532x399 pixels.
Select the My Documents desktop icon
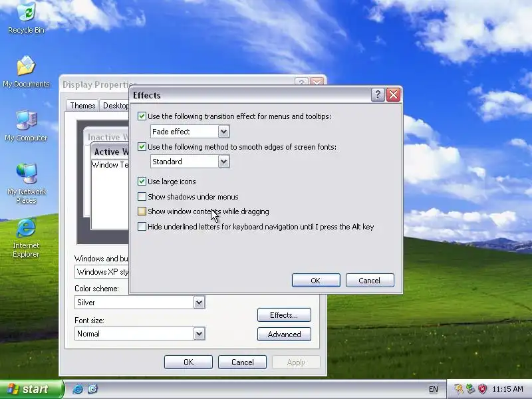[26, 72]
